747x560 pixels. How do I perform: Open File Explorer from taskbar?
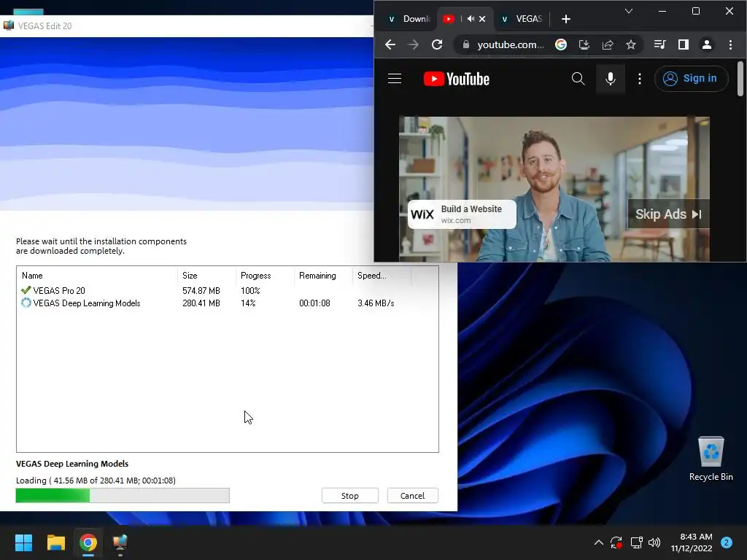point(55,542)
